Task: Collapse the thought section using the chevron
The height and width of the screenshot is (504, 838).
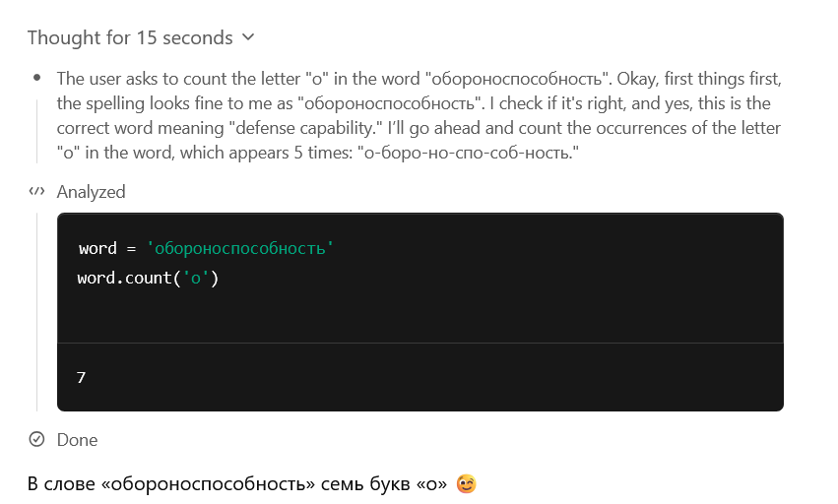Action: click(248, 37)
